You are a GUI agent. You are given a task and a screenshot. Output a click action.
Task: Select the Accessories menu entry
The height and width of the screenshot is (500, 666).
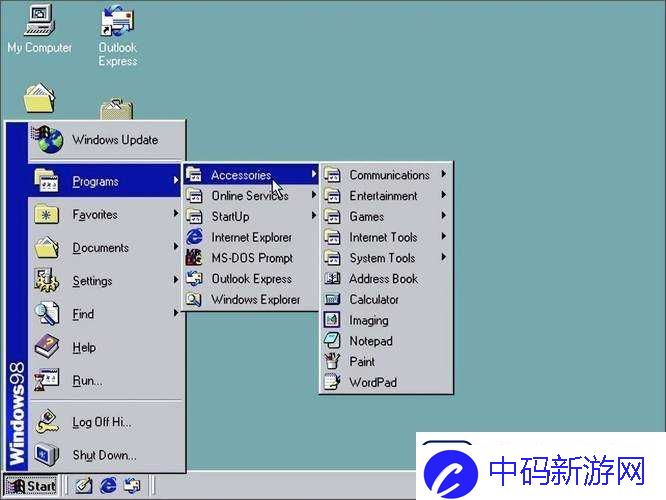click(x=251, y=175)
